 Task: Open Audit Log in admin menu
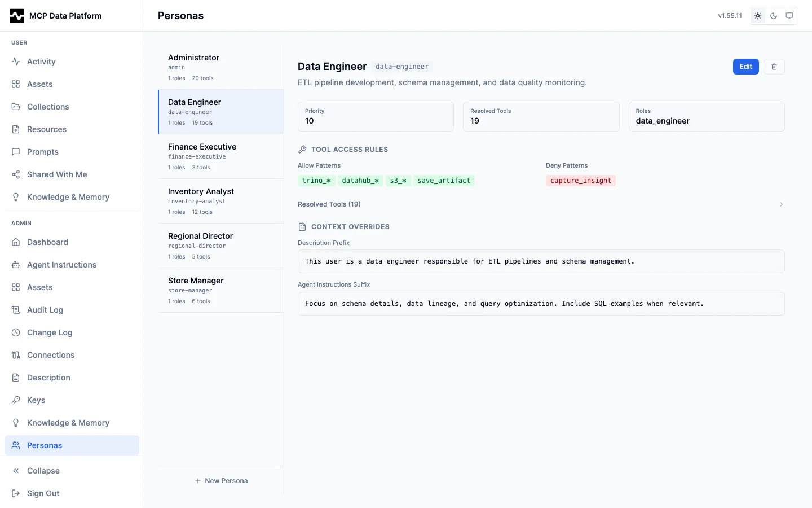[45, 310]
